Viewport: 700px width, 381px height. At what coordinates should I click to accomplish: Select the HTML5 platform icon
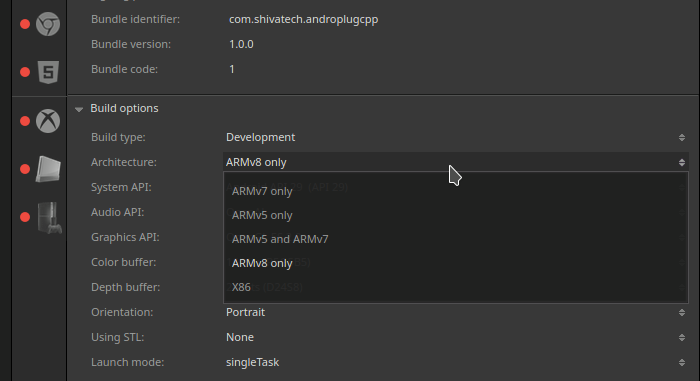tap(48, 72)
